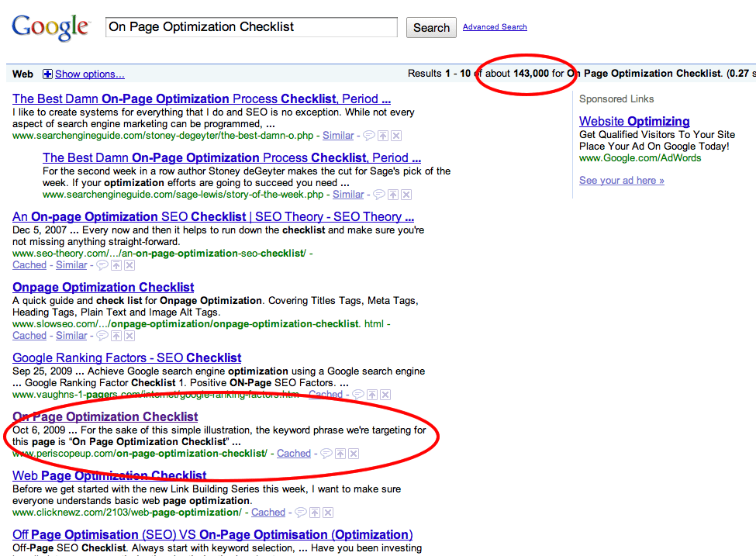Screen dimensions: 756x556
Task: Click the www.slowseo.com green URL text
Action: pos(198,324)
